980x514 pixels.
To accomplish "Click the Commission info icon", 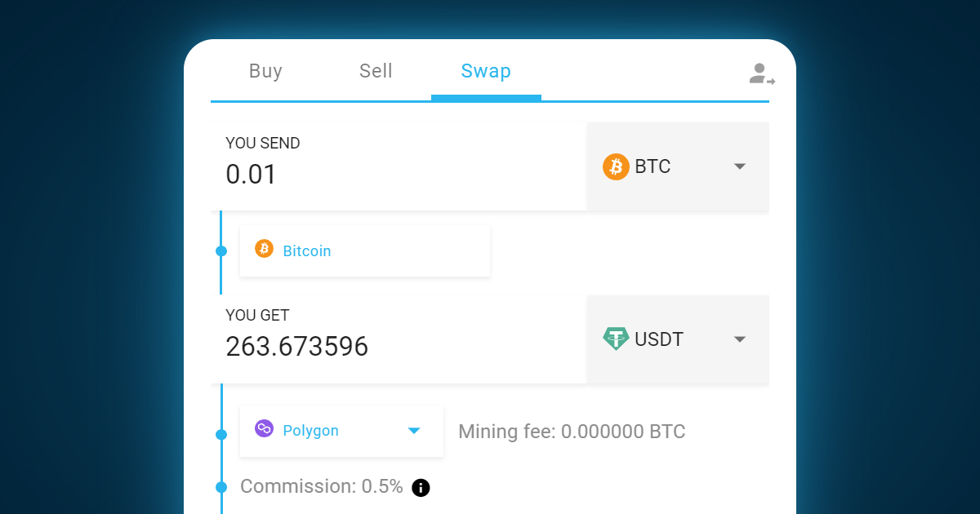I will [x=421, y=487].
